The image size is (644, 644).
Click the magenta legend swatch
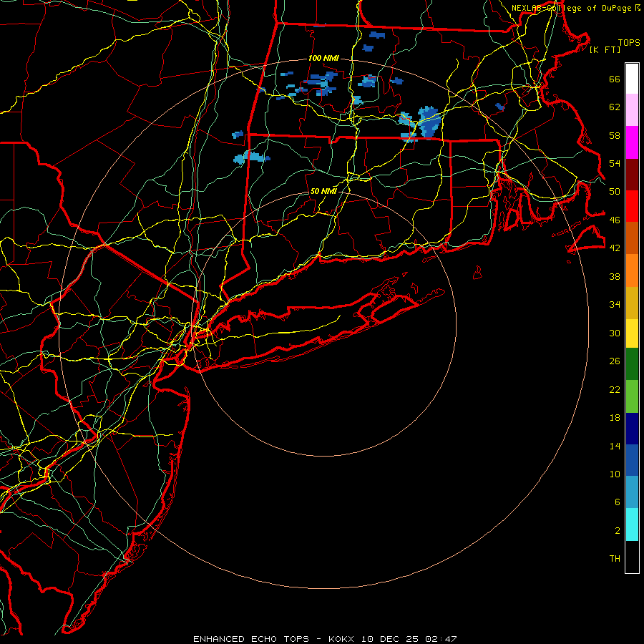click(x=632, y=142)
